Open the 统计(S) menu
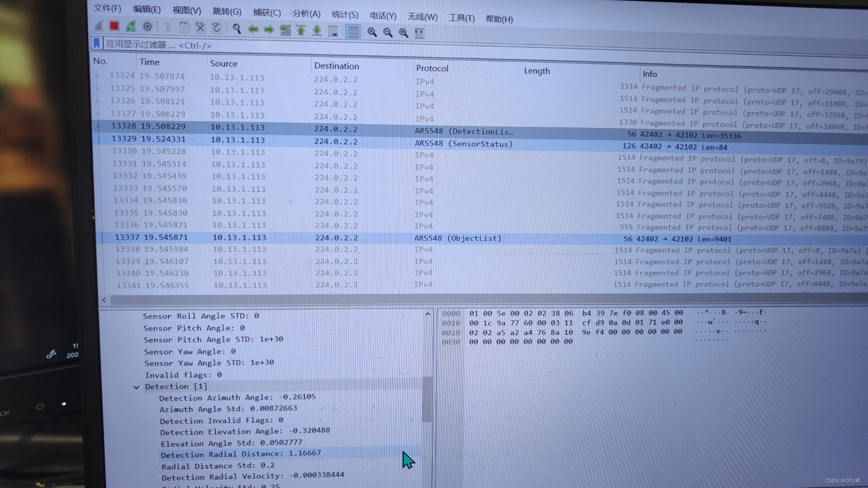The height and width of the screenshot is (488, 868). coord(345,14)
